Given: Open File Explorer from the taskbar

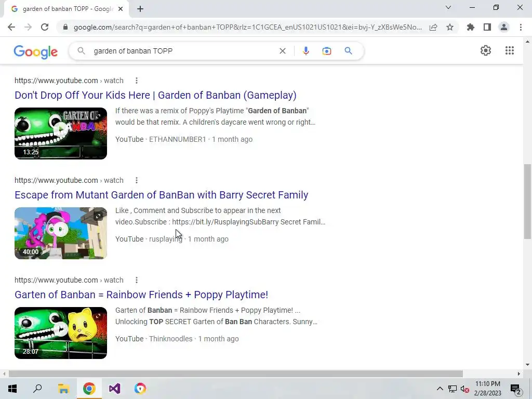Looking at the screenshot, I should (63, 389).
